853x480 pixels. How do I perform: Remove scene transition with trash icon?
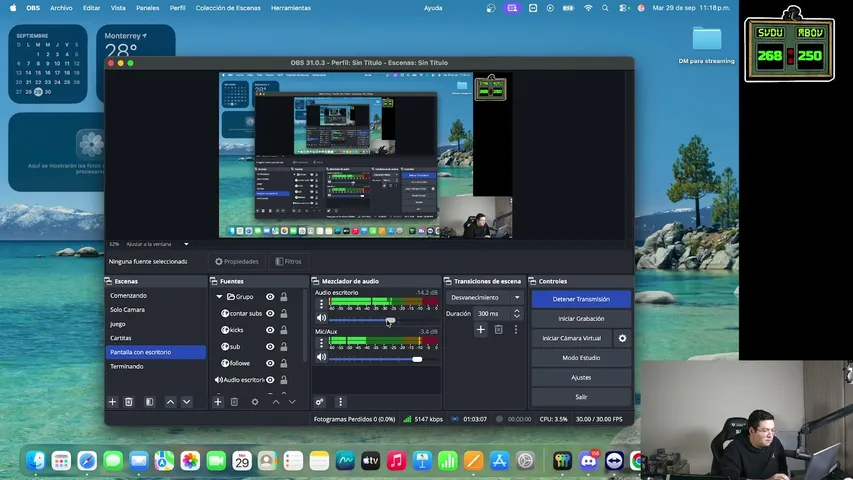(498, 329)
